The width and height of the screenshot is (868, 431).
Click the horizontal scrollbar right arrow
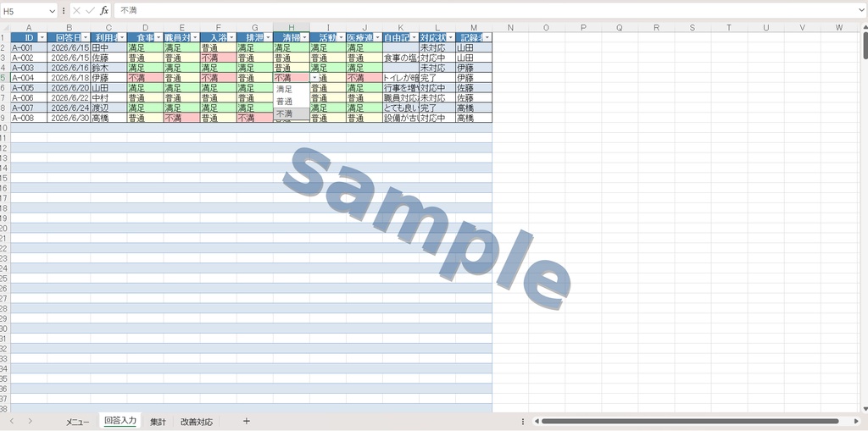[857, 422]
